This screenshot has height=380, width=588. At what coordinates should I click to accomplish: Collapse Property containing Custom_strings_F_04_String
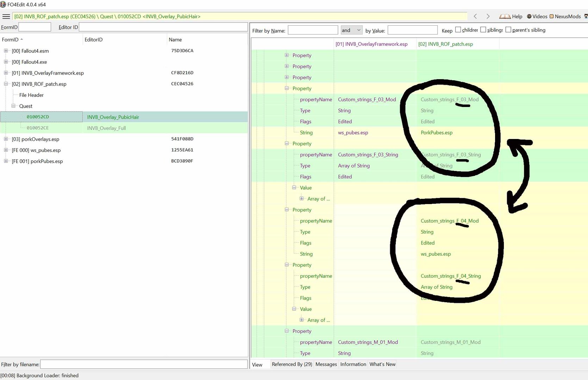click(x=287, y=265)
